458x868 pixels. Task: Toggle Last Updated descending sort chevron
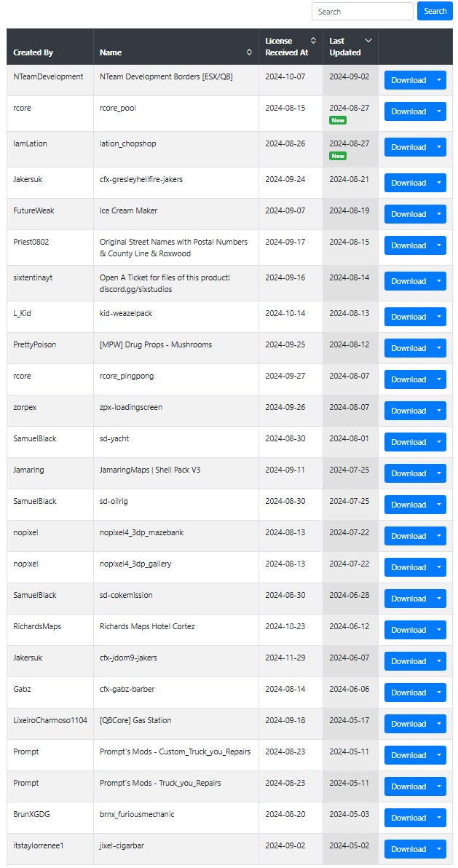pyautogui.click(x=369, y=41)
